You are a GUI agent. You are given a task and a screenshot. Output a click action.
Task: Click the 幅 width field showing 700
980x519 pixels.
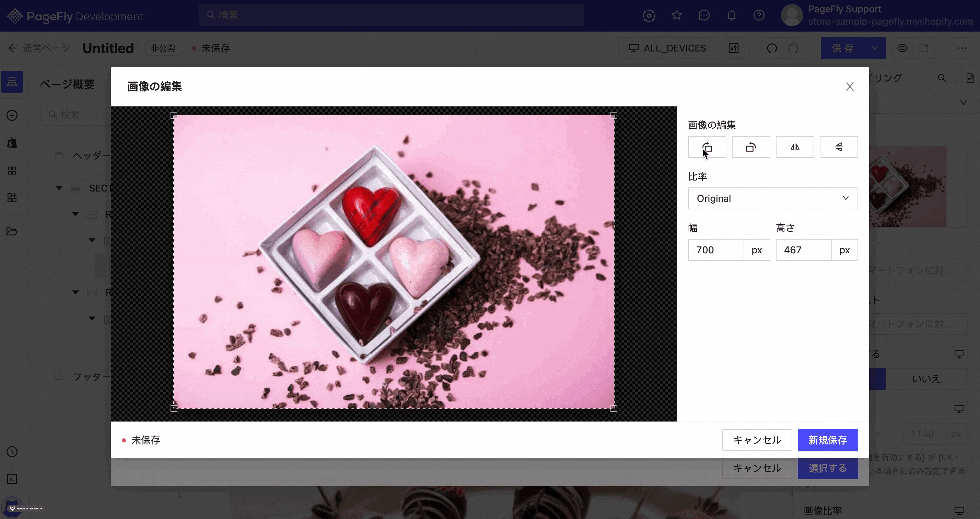click(715, 250)
